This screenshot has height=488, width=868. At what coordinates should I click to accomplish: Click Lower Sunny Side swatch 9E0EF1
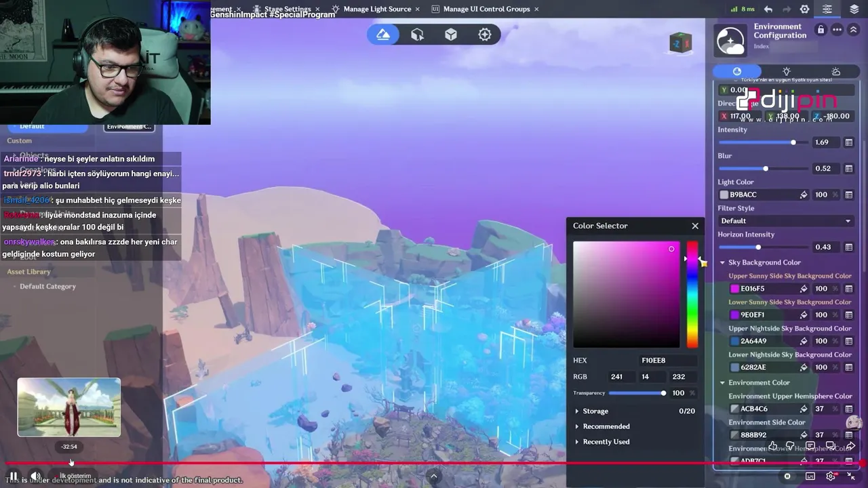[x=734, y=315]
